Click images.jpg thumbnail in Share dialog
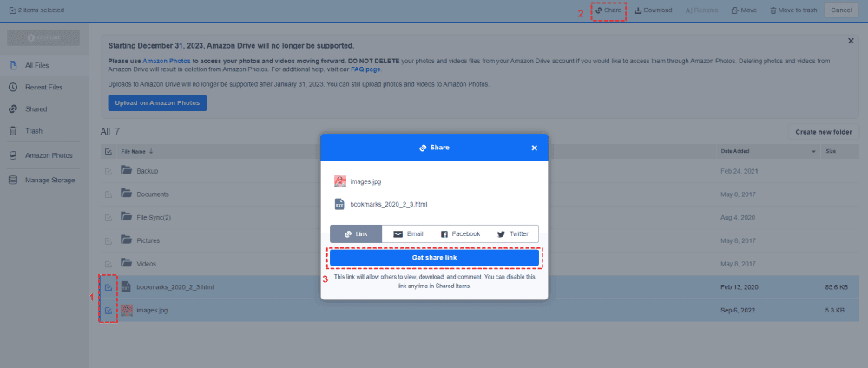Viewport: 868px width, 368px height. tap(340, 181)
